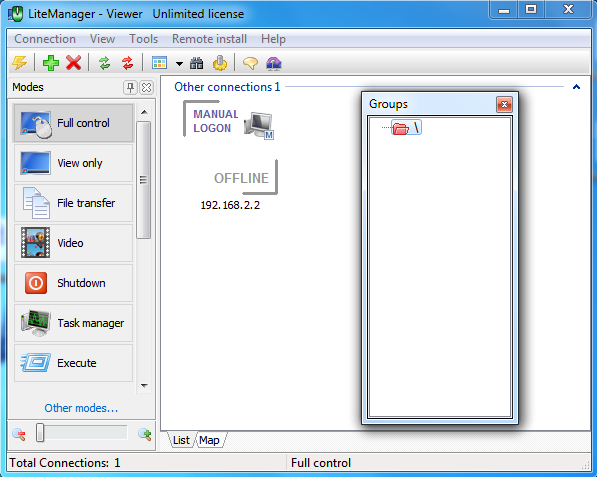Image resolution: width=597 pixels, height=477 pixels.
Task: Switch to the Map tab
Action: (x=209, y=440)
